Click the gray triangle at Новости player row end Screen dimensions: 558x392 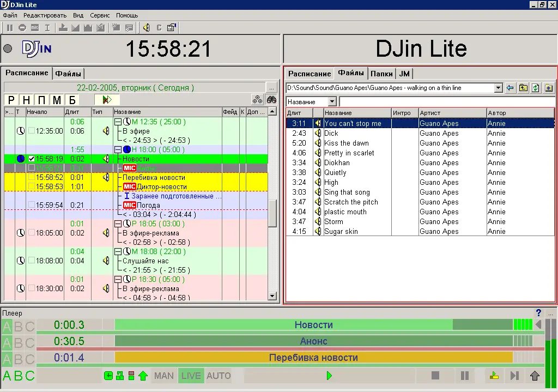coord(538,324)
